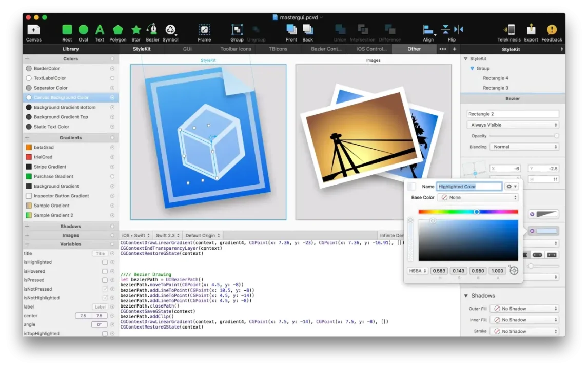Apply Difference boolean operation
Viewport: 588px width, 369px height.
pyautogui.click(x=389, y=33)
